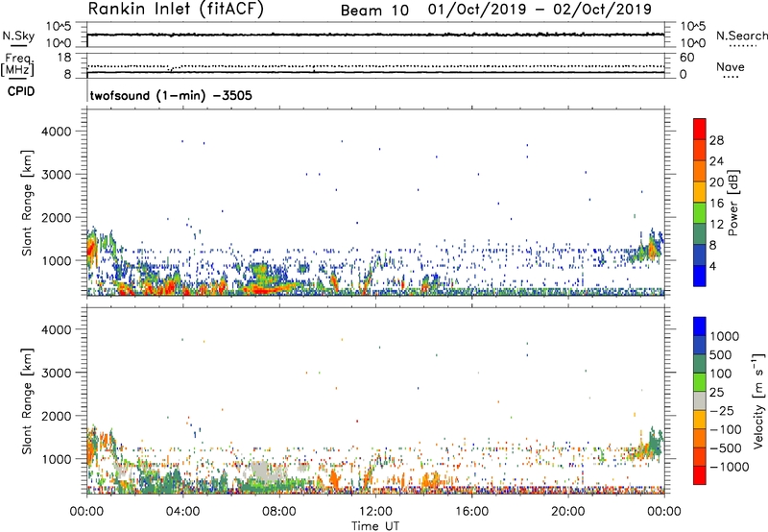
Task: Click the -25 label on velocity colorbar
Action: point(722,410)
